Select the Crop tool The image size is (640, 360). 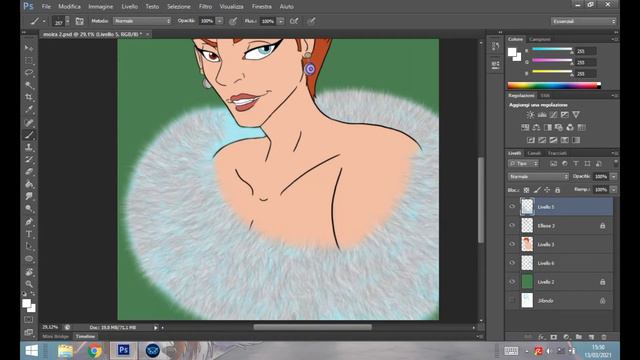29,98
